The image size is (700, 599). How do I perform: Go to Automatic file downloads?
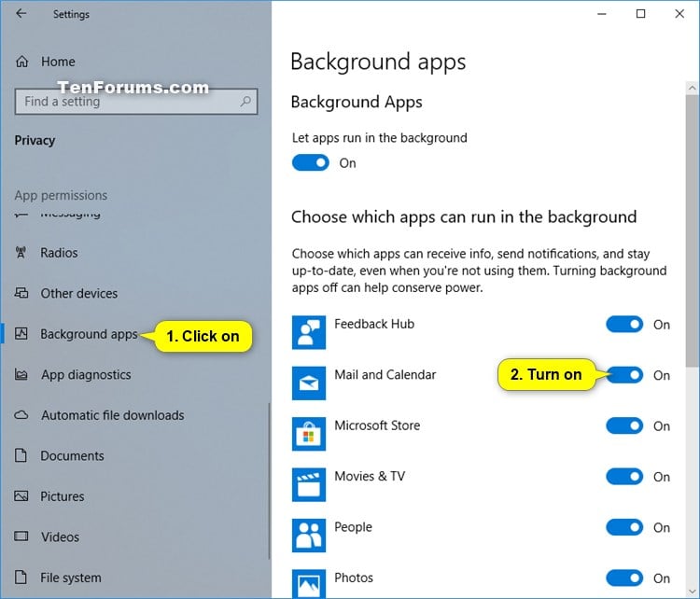coord(113,415)
